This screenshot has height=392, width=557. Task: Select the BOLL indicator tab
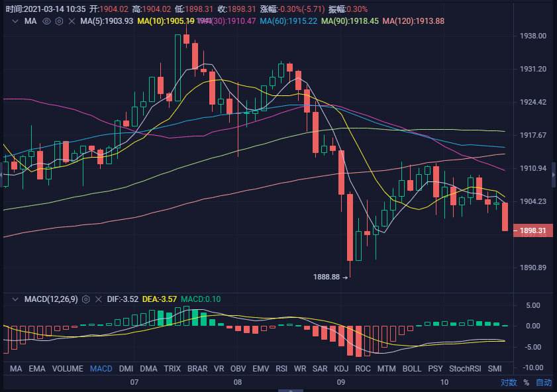click(412, 369)
